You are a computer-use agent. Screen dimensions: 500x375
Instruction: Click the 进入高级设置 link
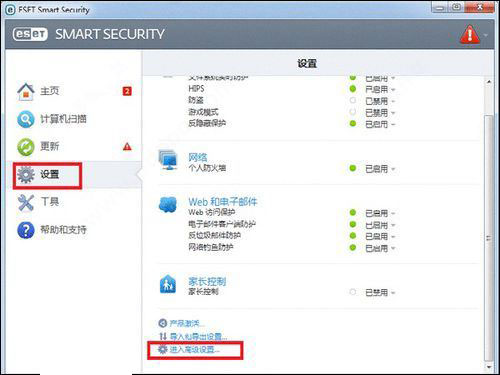(195, 349)
